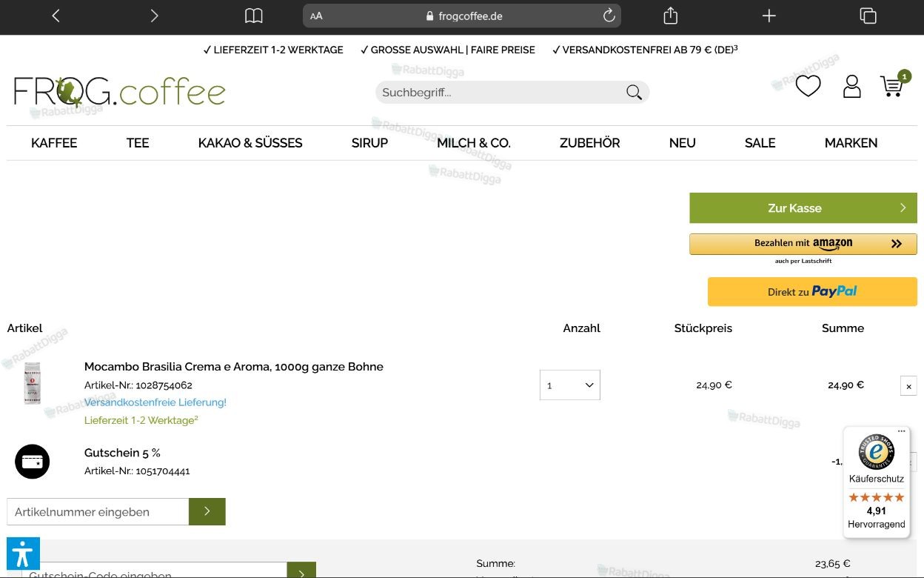
Task: Go back with Safari's back arrow
Action: click(x=56, y=16)
